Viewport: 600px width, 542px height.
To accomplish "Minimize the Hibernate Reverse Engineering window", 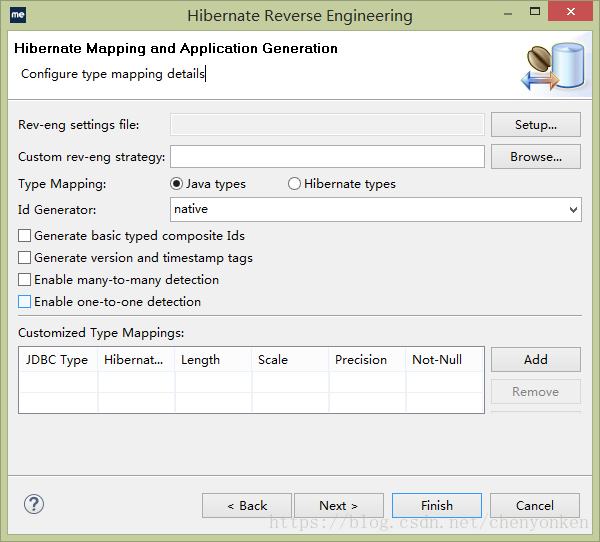I will (x=508, y=14).
